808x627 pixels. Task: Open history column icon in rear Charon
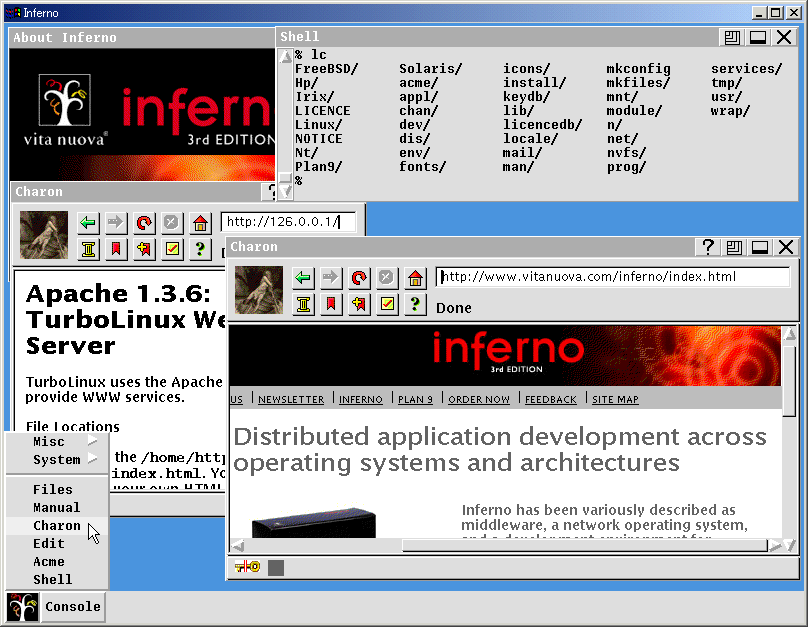click(x=88, y=249)
